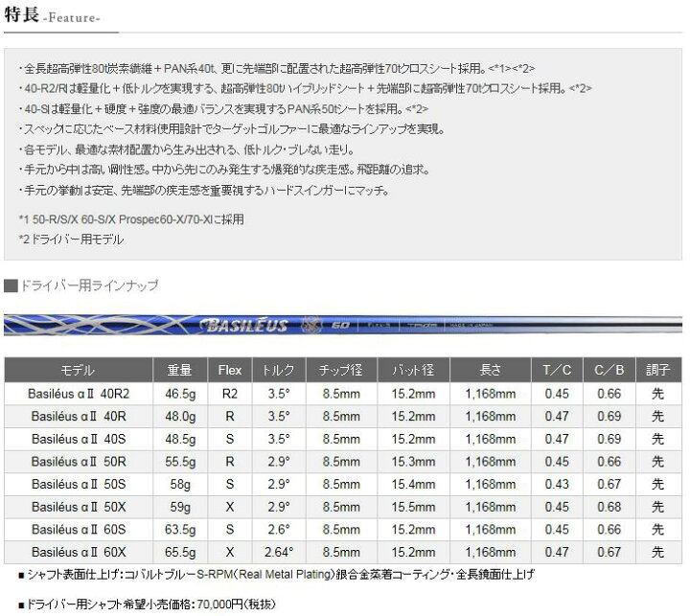Screen dimensions: 690x616
Task: Click the 40-Sは軽量化 feature bullet
Action: [223, 108]
